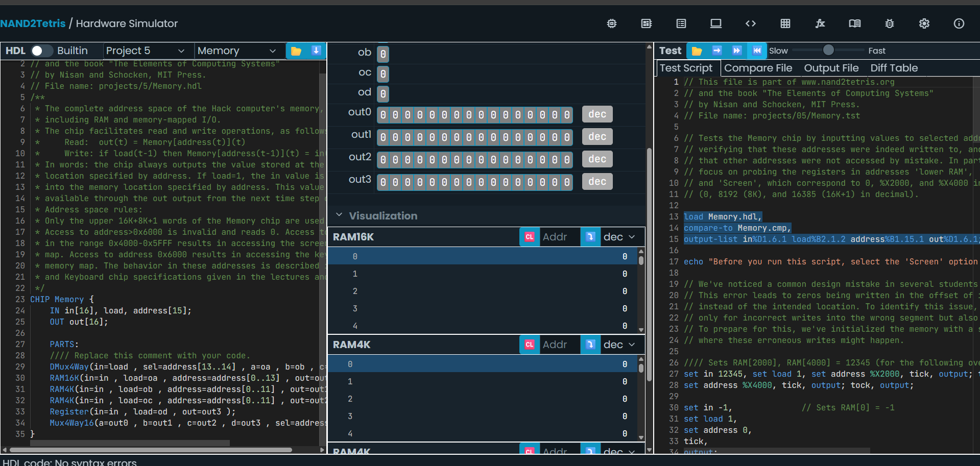Open the Project 5 dropdown
Image resolution: width=980 pixels, height=466 pixels.
[x=145, y=51]
